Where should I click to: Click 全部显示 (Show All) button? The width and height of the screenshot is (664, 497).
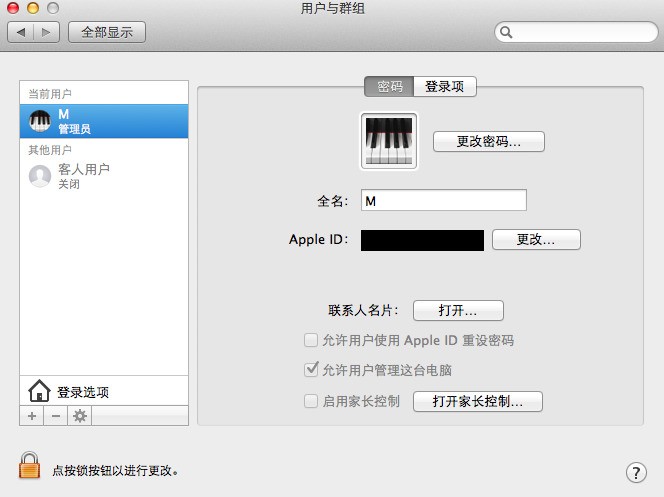point(107,32)
